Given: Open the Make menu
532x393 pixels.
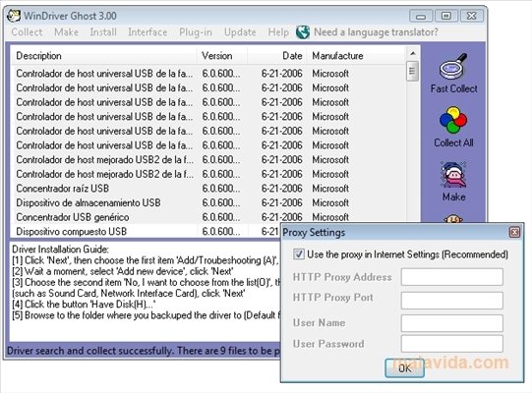Looking at the screenshot, I should [66, 32].
